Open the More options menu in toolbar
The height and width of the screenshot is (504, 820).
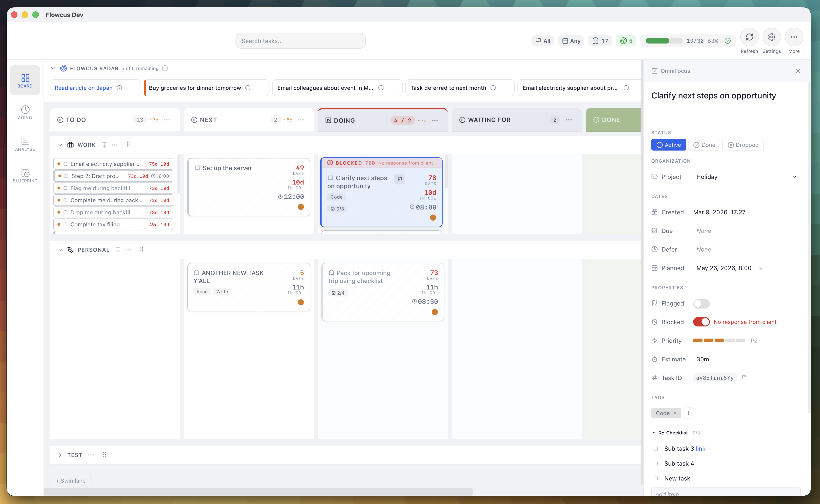pyautogui.click(x=794, y=37)
